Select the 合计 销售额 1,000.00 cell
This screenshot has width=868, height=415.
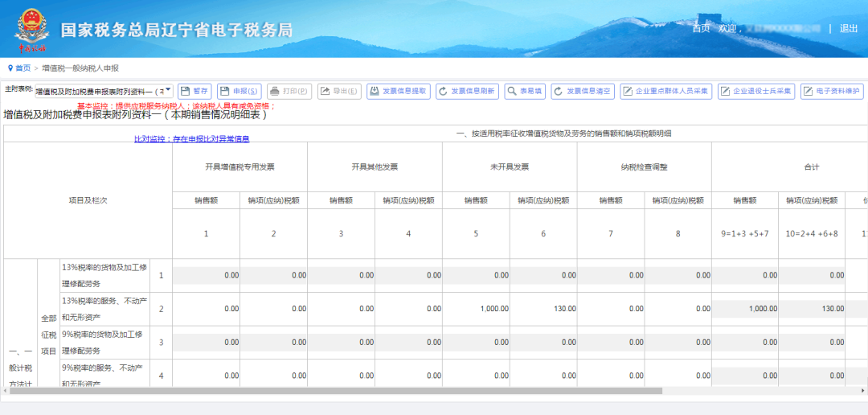(x=745, y=309)
